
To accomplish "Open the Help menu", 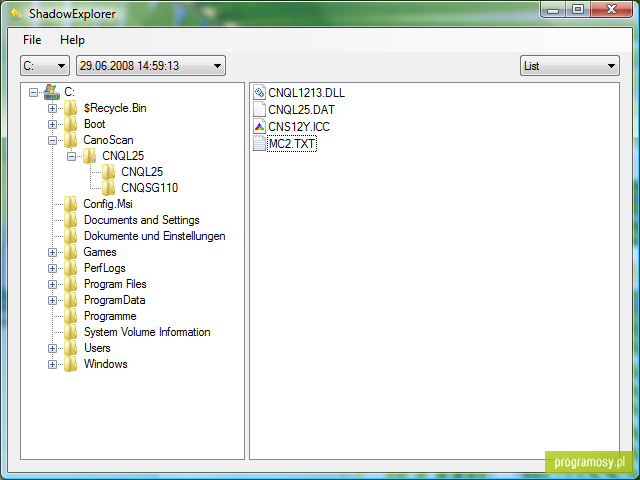I will tap(72, 40).
